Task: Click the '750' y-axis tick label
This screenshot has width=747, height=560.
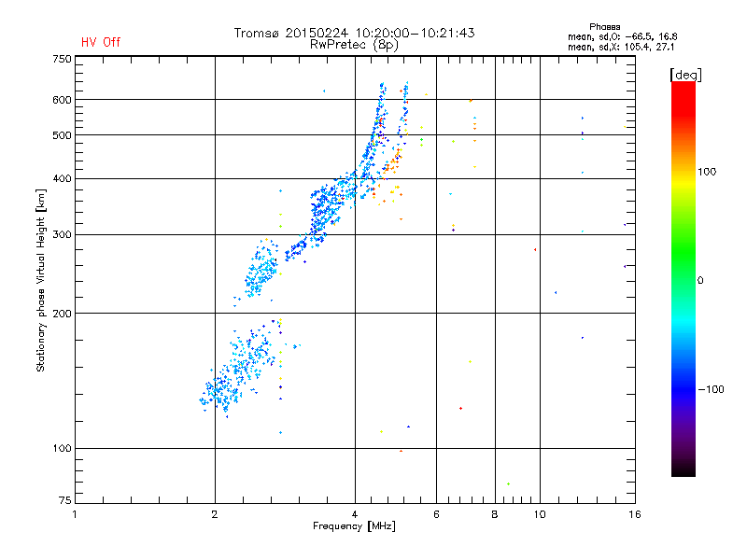Action: pos(62,60)
